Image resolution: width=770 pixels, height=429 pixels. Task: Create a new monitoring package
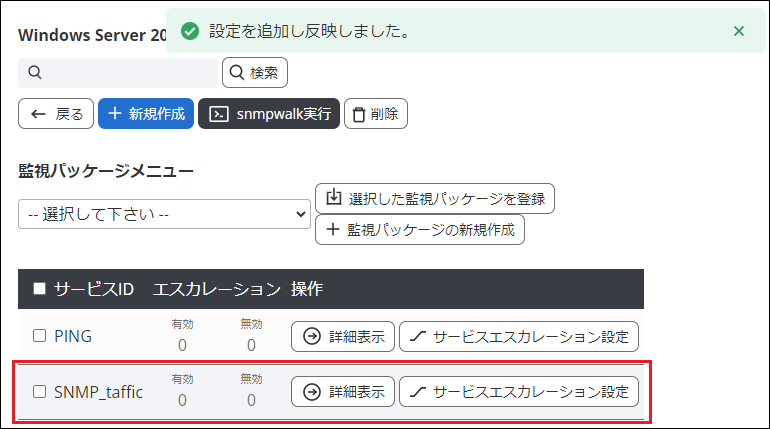[420, 230]
